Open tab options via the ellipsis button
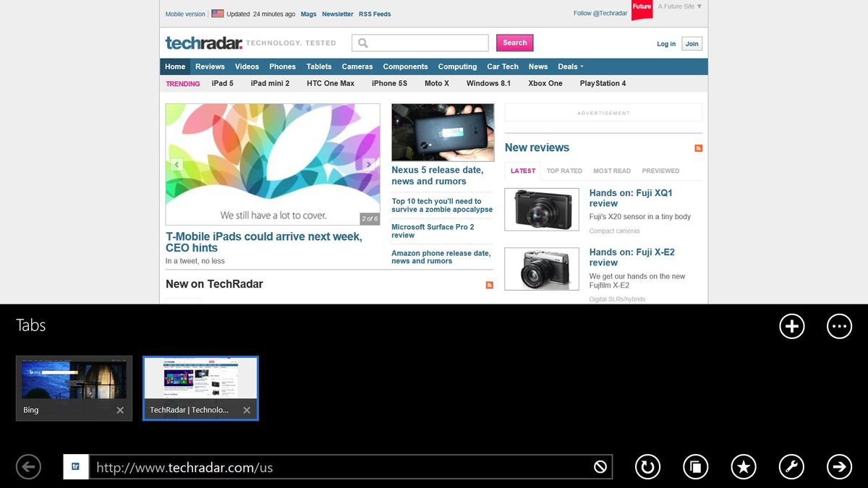Image resolution: width=868 pixels, height=488 pixels. (839, 326)
